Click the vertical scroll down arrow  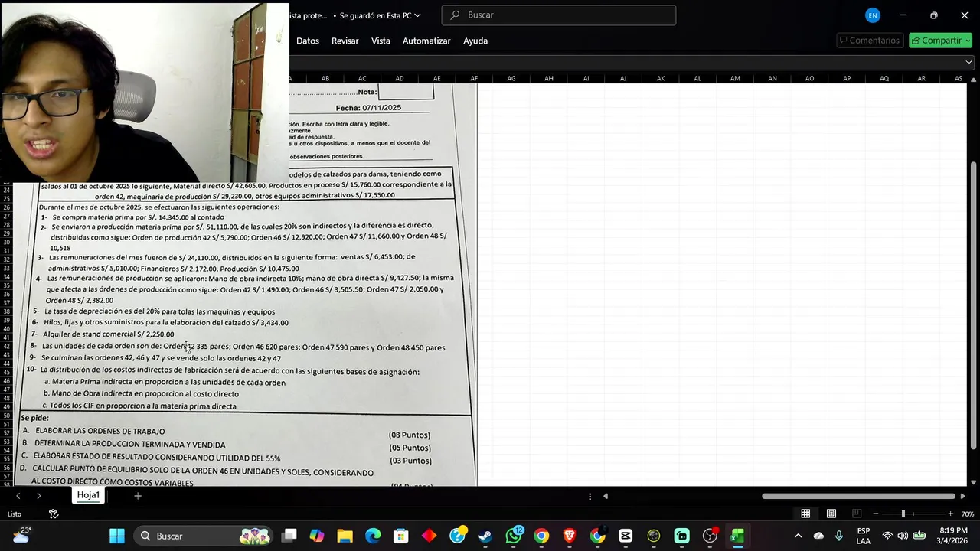click(973, 481)
